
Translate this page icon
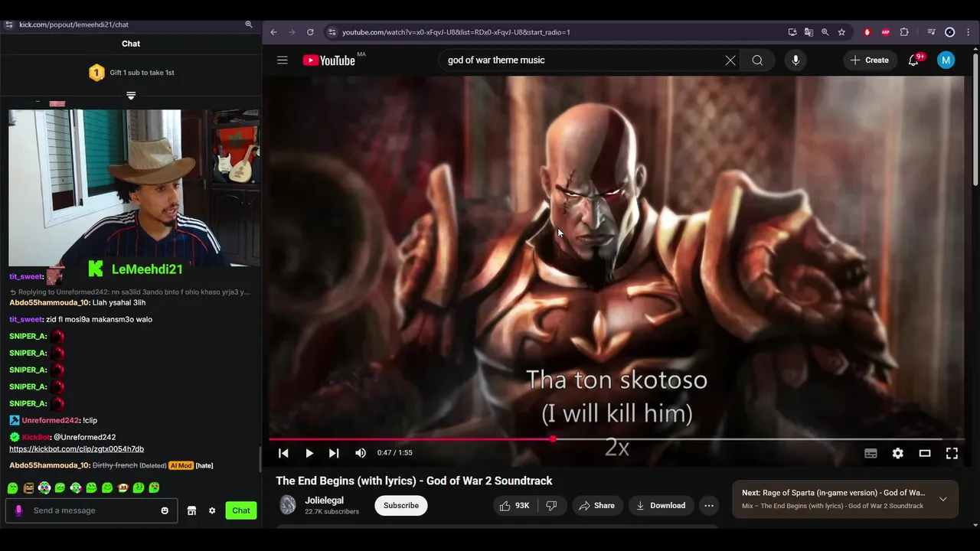(808, 32)
